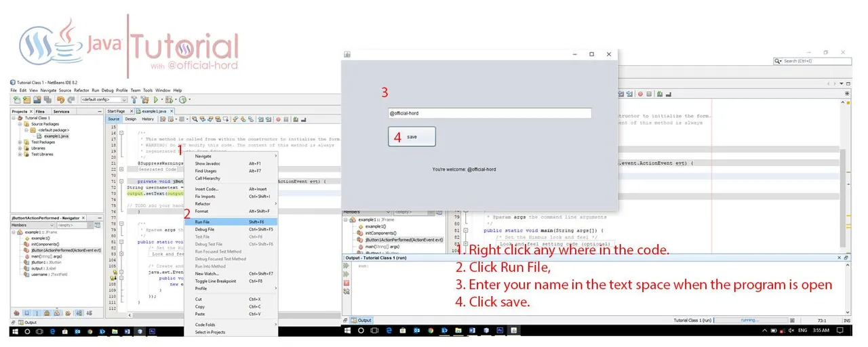The height and width of the screenshot is (347, 868).
Task: Click the Stop Macro Recording square icon
Action: (x=285, y=119)
